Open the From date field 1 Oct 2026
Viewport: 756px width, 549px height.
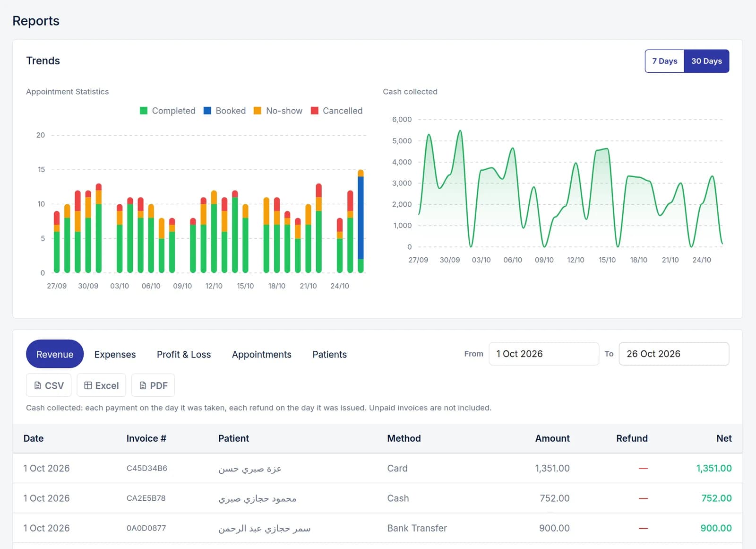click(x=544, y=354)
